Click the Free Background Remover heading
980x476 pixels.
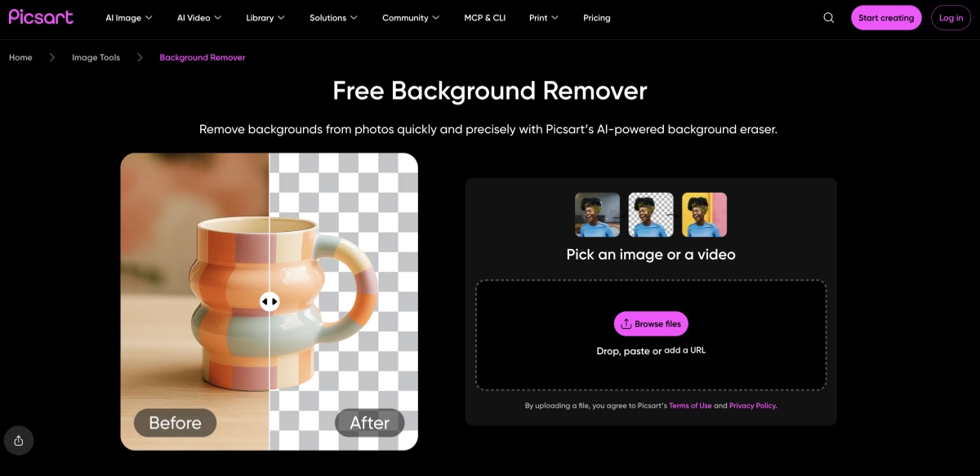(x=490, y=91)
